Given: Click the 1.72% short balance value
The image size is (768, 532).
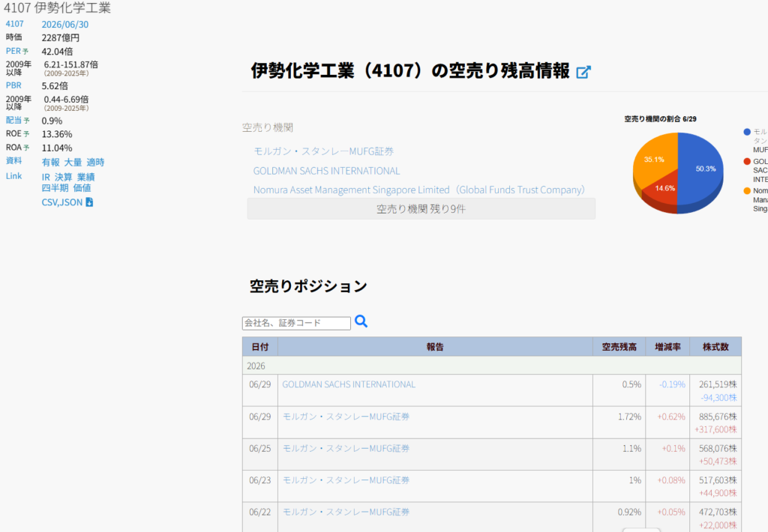Looking at the screenshot, I should 629,417.
